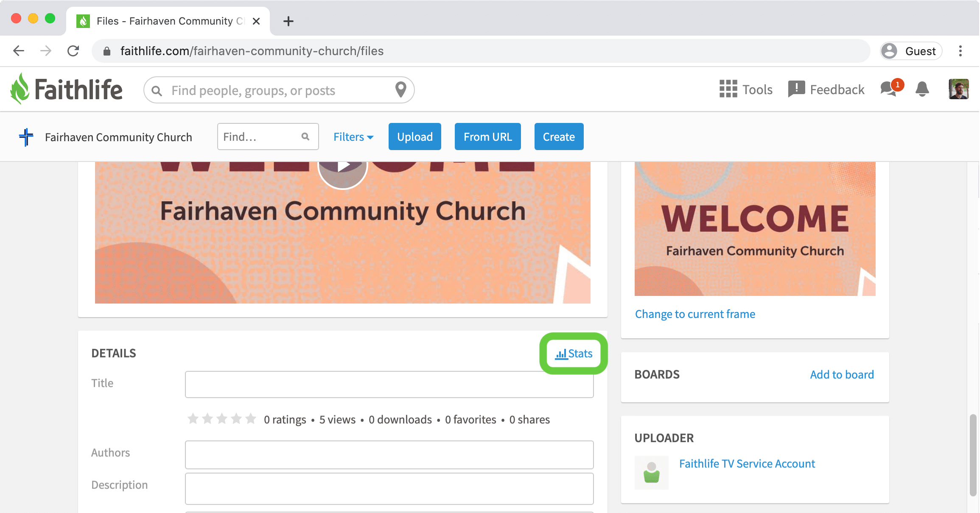Click the magnifier in the Find… field
This screenshot has height=513, width=980.
[305, 137]
